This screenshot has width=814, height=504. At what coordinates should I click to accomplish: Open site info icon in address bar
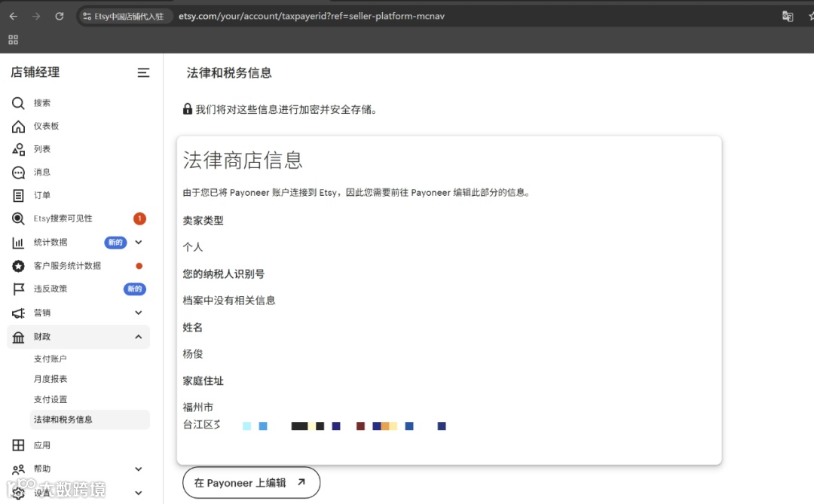pyautogui.click(x=87, y=16)
